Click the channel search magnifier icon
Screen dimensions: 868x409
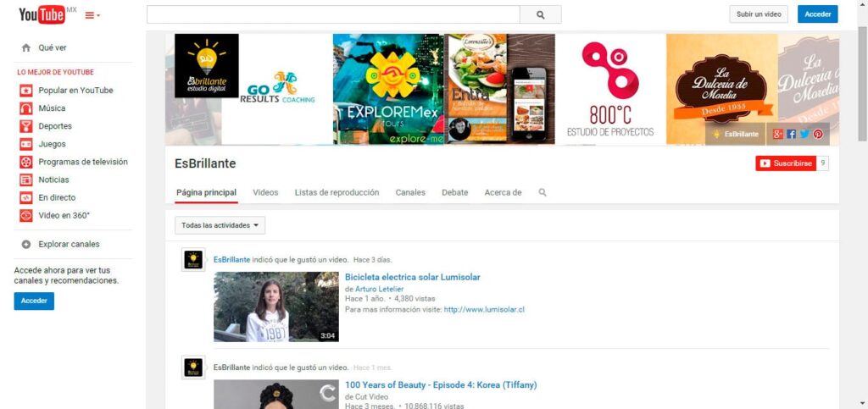(542, 192)
